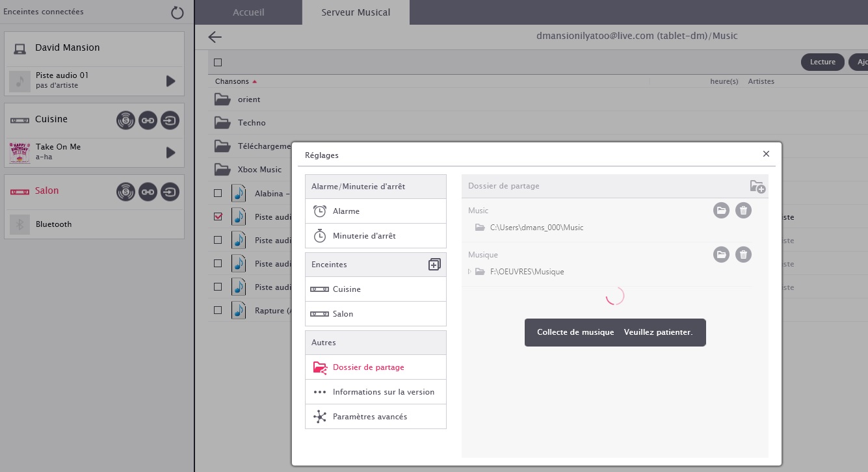The width and height of the screenshot is (868, 472).
Task: Expand the F:\OEUVRES\Musique folder tree
Action: pyautogui.click(x=469, y=272)
